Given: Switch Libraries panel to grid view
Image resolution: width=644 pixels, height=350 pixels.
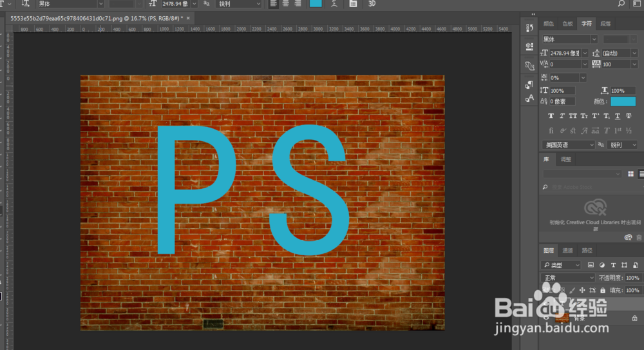Looking at the screenshot, I should point(631,174).
